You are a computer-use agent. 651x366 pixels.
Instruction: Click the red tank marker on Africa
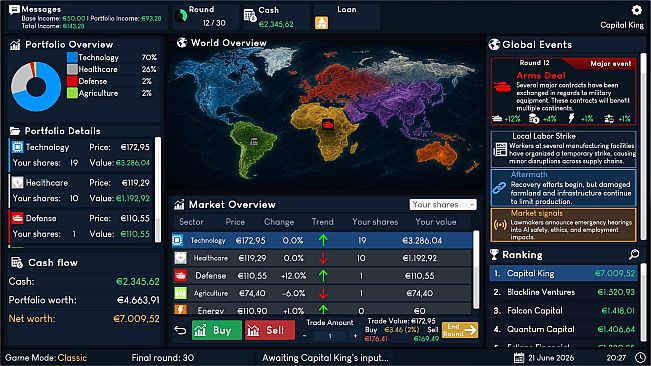point(328,124)
